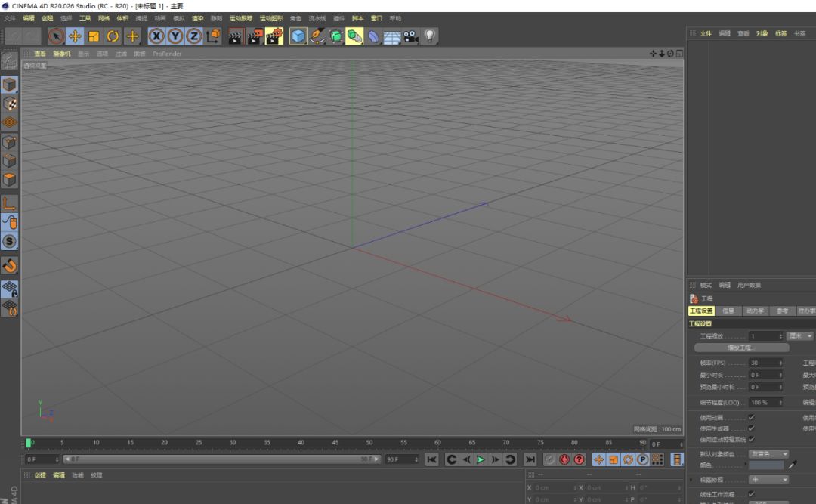Render to picture viewer icon
This screenshot has height=504, width=816.
pos(255,36)
